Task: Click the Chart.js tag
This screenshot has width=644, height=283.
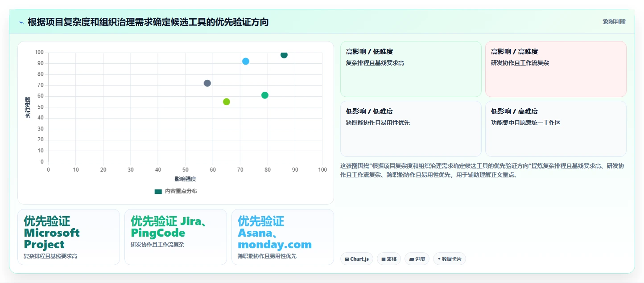Action: click(x=357, y=259)
